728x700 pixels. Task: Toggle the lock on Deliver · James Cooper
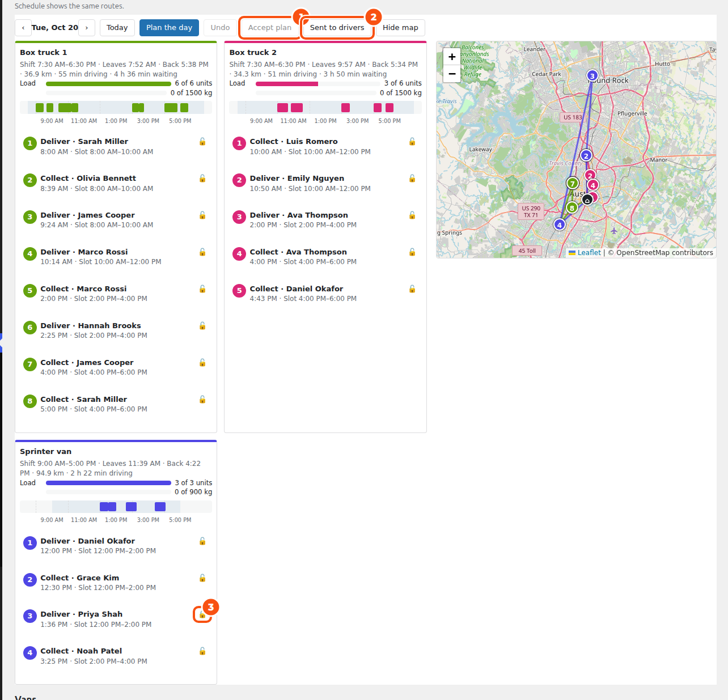point(202,215)
